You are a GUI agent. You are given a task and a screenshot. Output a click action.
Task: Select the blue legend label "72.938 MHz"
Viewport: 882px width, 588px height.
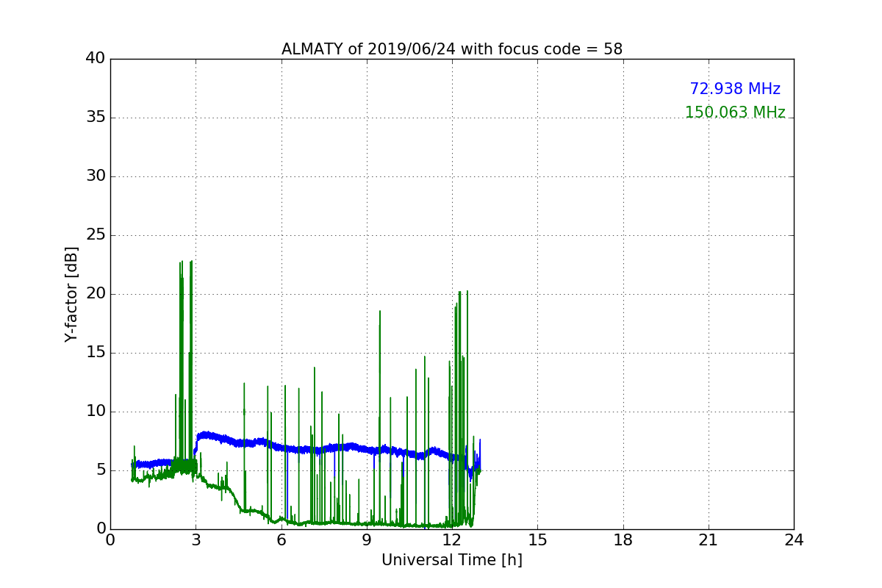point(735,89)
